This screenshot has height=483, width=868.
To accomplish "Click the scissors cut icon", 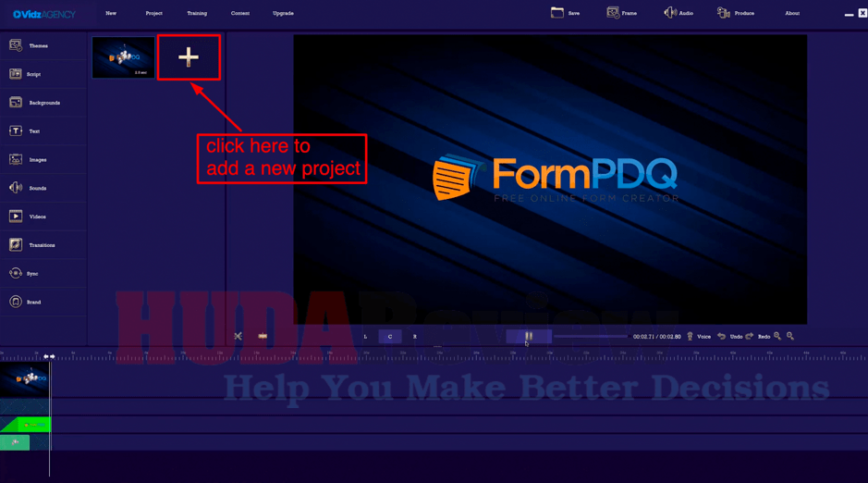I will tap(238, 336).
